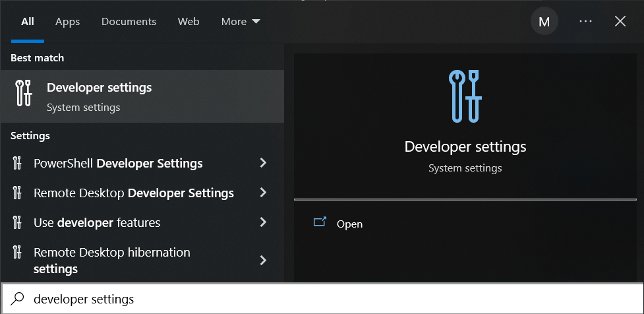
Task: Switch to the All search tab
Action: point(28,21)
